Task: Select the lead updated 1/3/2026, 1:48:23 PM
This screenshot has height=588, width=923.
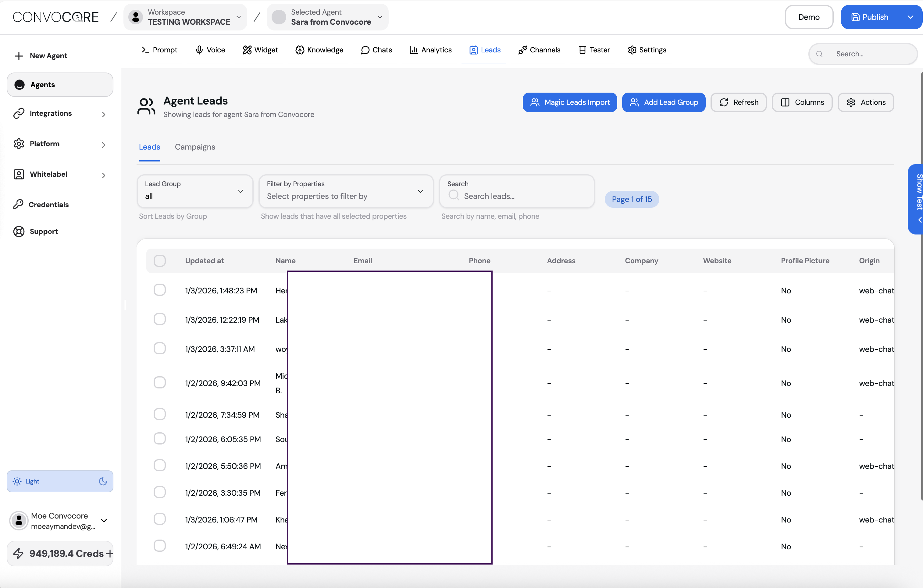Action: click(159, 290)
